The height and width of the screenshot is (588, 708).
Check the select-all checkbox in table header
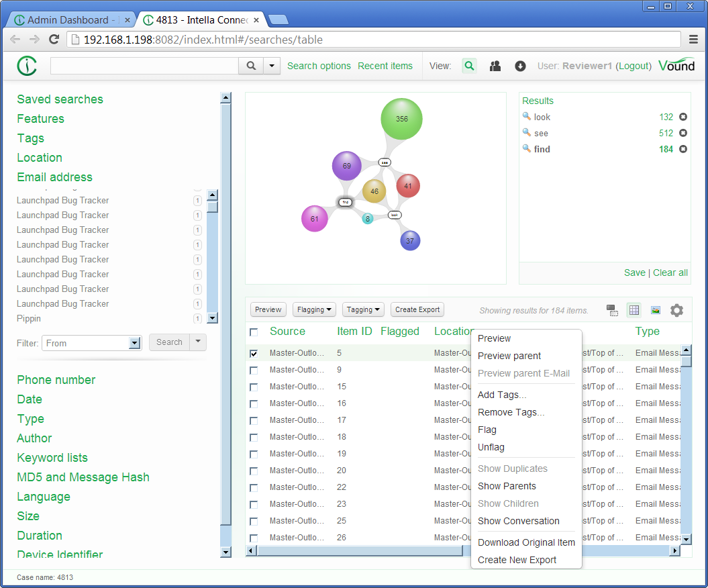click(254, 332)
